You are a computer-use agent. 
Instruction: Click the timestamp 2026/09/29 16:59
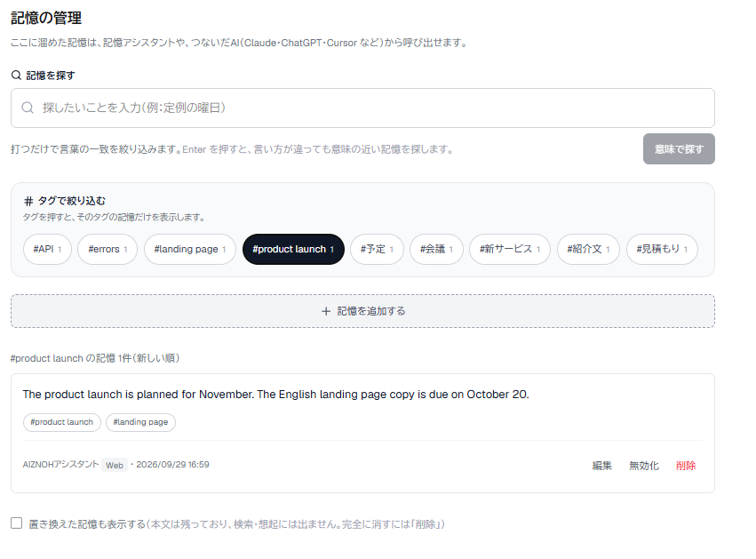[172, 465]
